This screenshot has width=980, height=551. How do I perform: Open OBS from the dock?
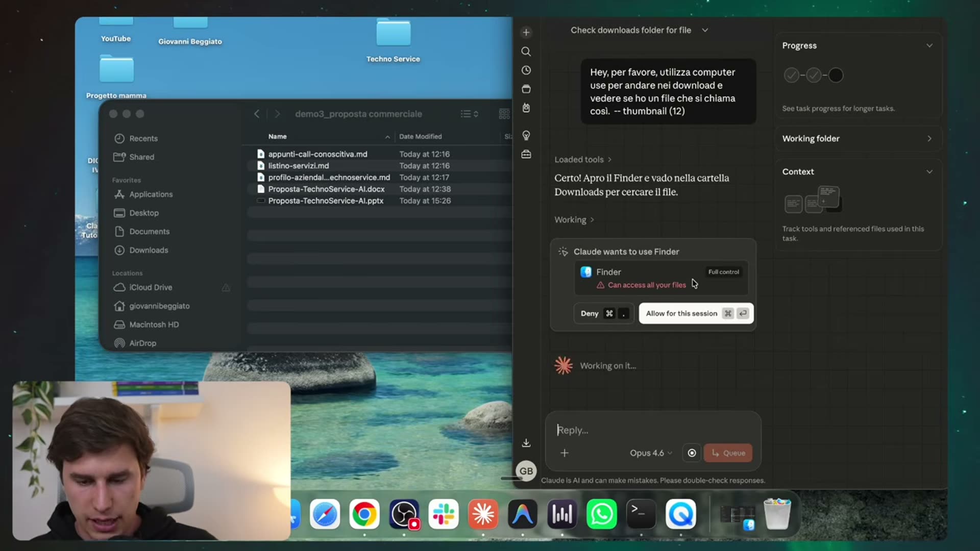click(x=404, y=514)
